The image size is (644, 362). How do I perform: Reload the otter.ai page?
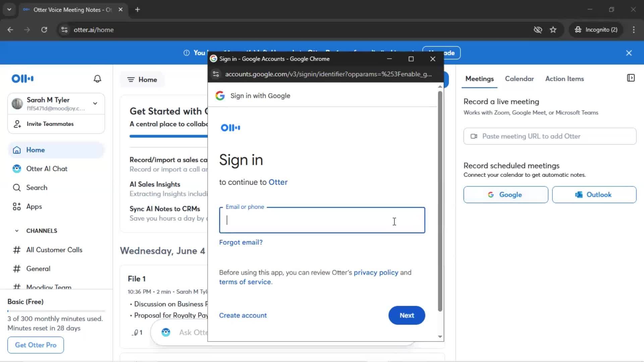pyautogui.click(x=44, y=30)
